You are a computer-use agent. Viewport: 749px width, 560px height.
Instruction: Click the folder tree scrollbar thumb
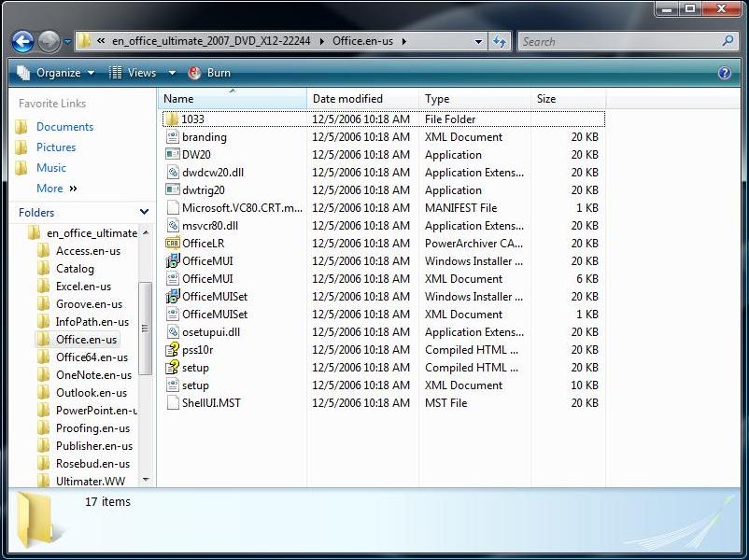145,329
